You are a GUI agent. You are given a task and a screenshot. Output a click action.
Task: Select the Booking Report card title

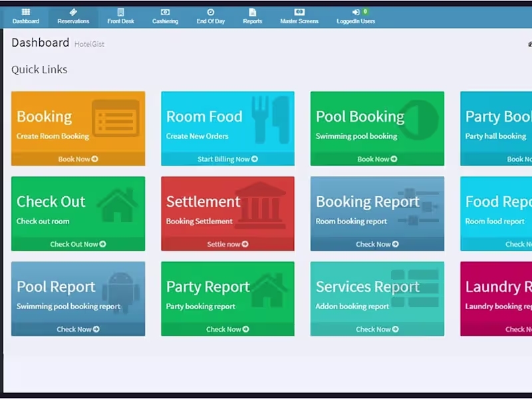click(368, 201)
